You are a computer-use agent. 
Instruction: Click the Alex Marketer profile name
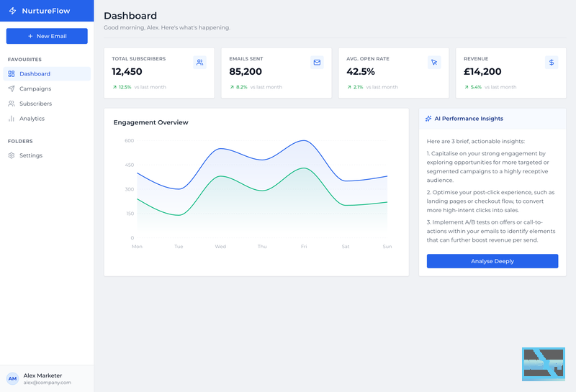pos(42,375)
